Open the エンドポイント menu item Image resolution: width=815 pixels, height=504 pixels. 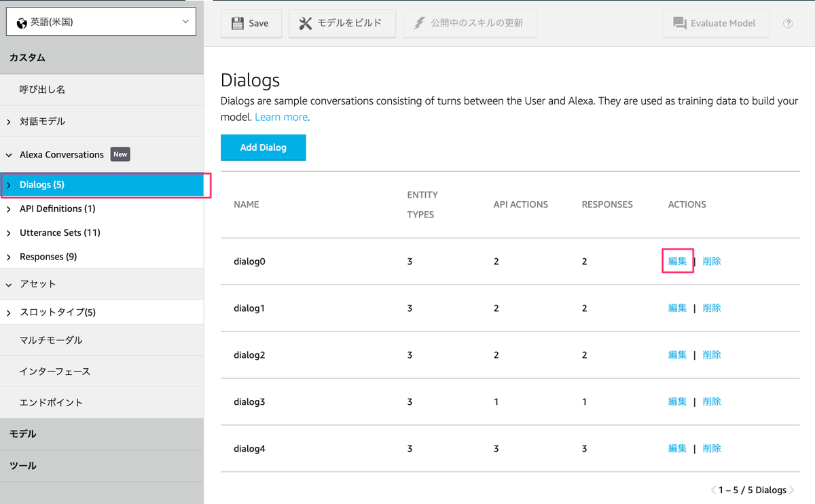51,402
